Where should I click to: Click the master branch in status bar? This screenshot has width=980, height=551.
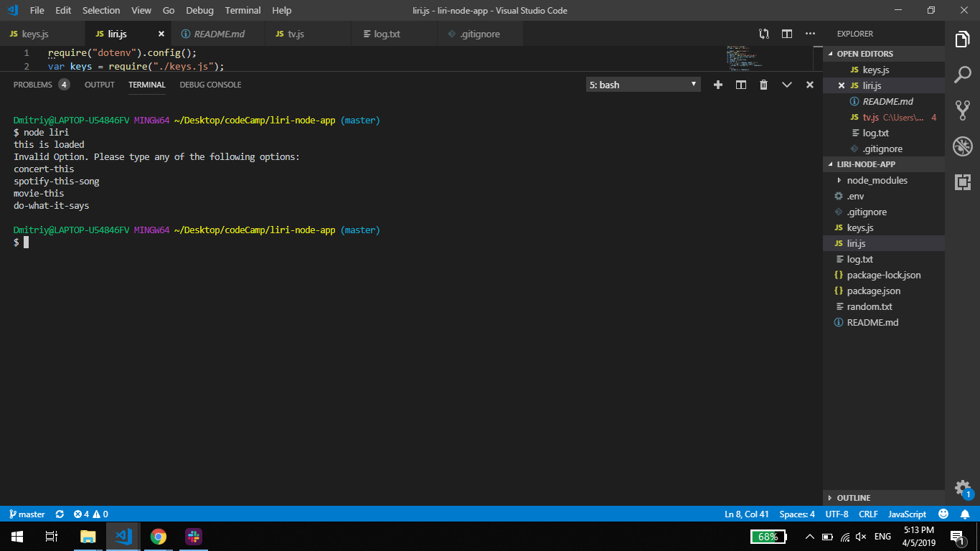tap(27, 514)
